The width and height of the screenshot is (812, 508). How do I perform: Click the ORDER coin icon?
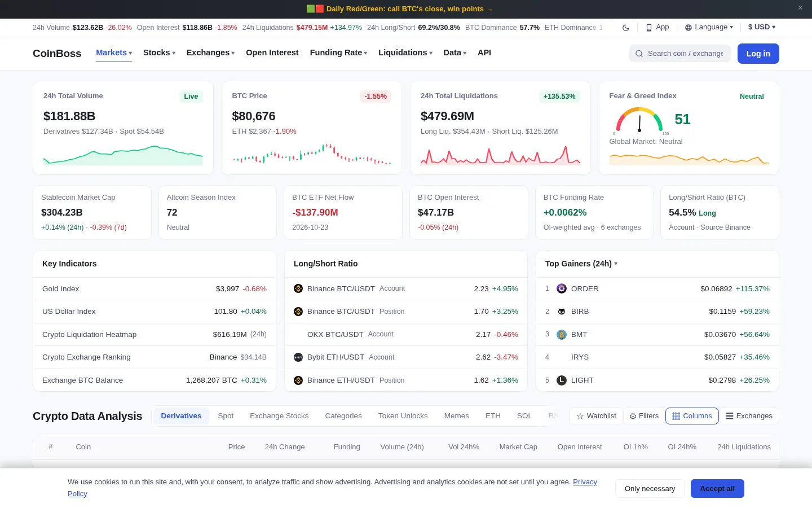pyautogui.click(x=562, y=288)
